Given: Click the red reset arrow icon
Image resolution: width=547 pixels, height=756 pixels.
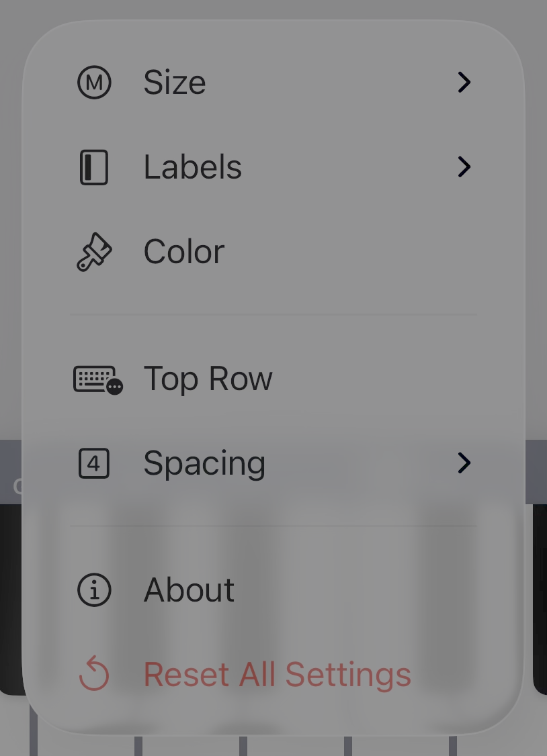Looking at the screenshot, I should (x=94, y=674).
